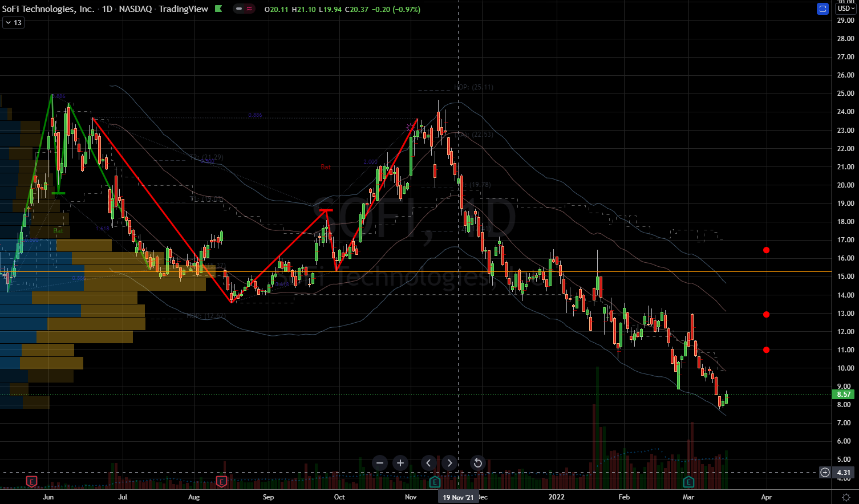859x504 pixels.
Task: Select the bottom red dot at 11.00
Action: [767, 350]
